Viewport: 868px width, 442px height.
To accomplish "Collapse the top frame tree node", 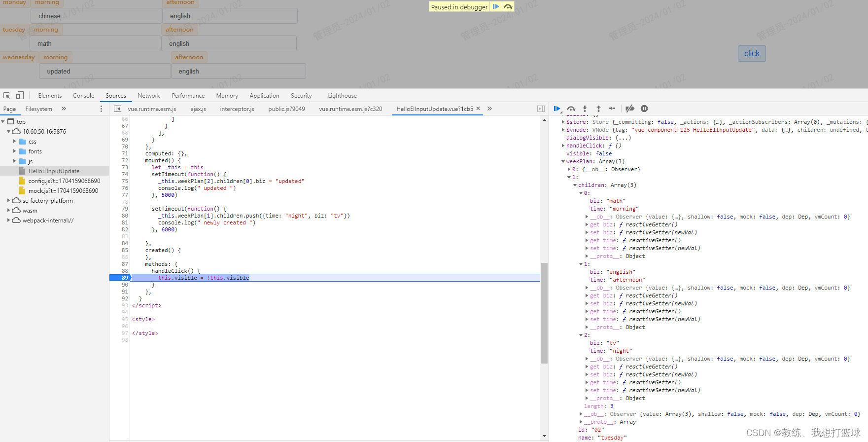I will 3,122.
